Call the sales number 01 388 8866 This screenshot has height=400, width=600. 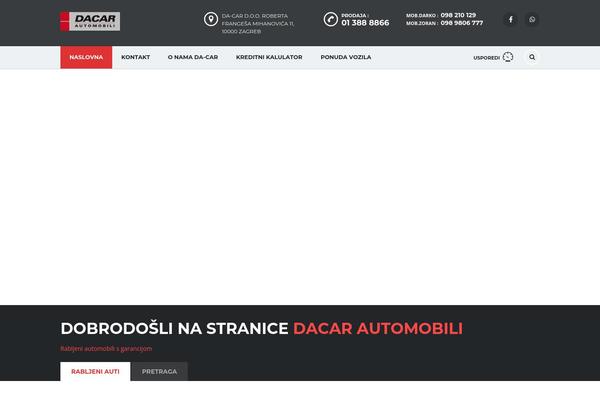[365, 23]
